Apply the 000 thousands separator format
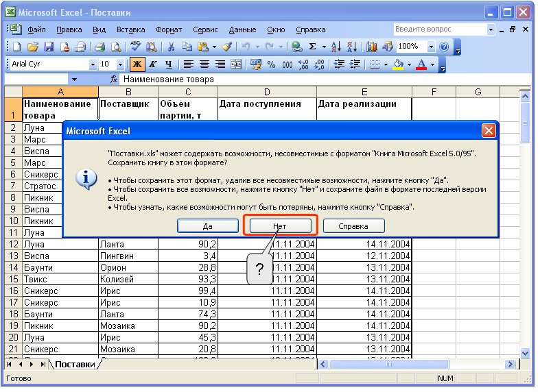 coord(287,64)
